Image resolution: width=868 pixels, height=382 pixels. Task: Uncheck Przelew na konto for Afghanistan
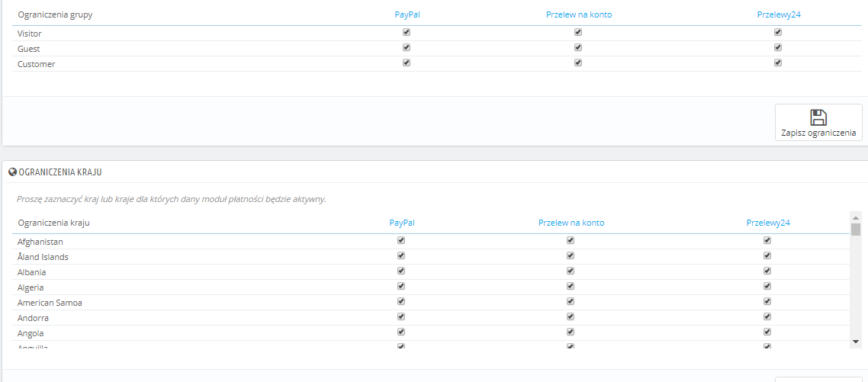point(571,240)
